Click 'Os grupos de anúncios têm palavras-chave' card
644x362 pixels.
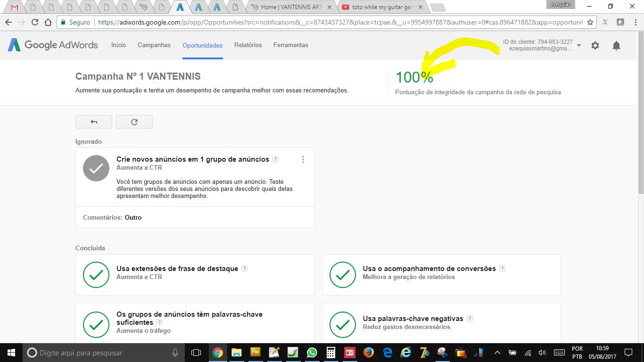tap(195, 323)
